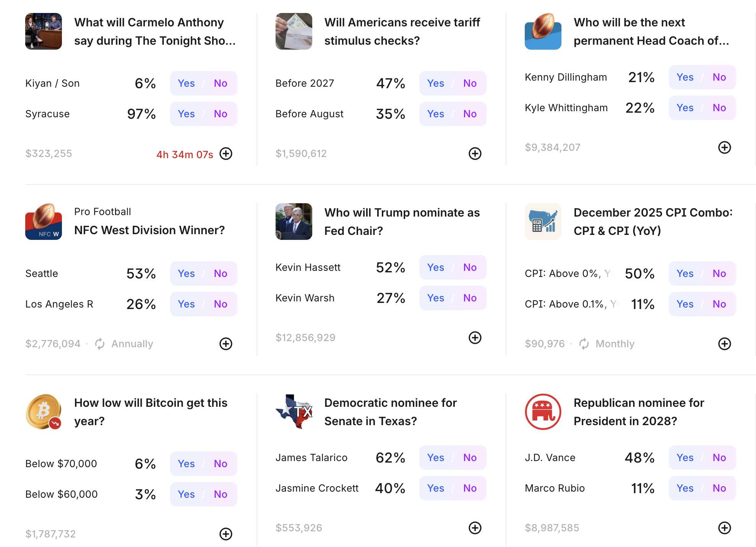The width and height of the screenshot is (756, 547).
Task: Choose Yes for Kevin Hassett
Action: (436, 267)
